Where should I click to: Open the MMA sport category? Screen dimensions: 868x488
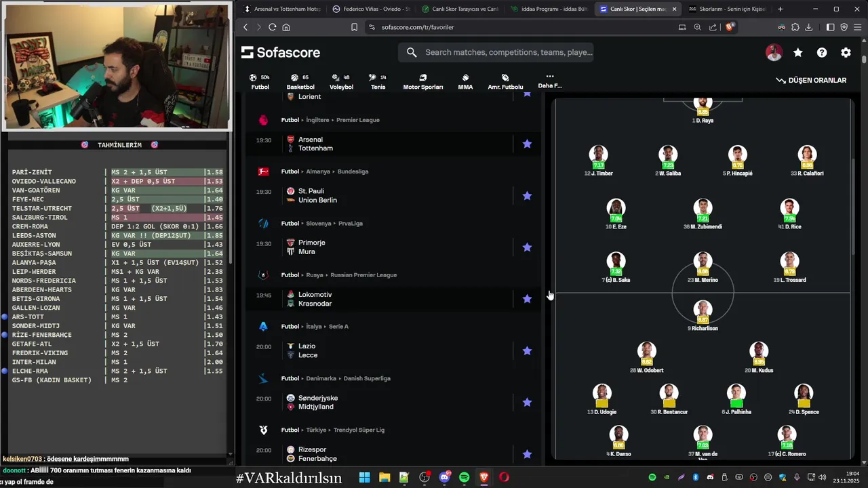click(x=465, y=82)
